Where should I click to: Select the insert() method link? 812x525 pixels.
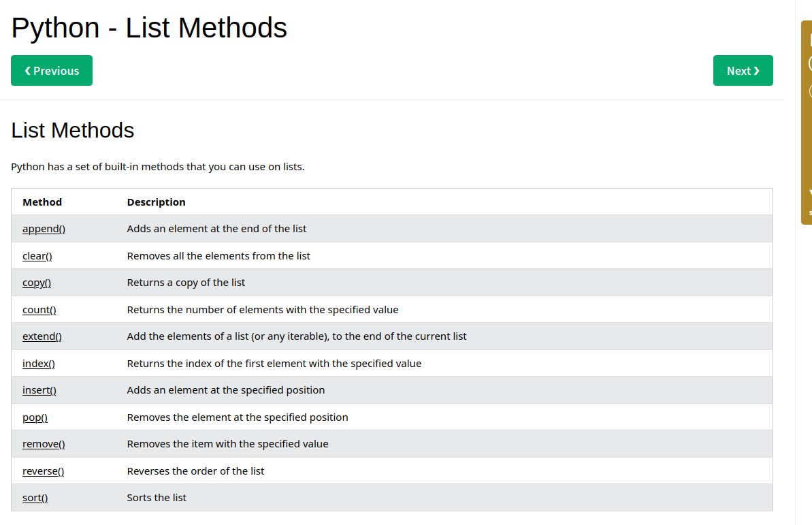39,390
